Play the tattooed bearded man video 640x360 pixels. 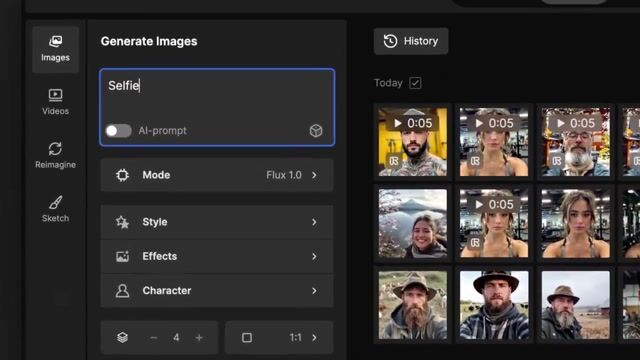413,142
